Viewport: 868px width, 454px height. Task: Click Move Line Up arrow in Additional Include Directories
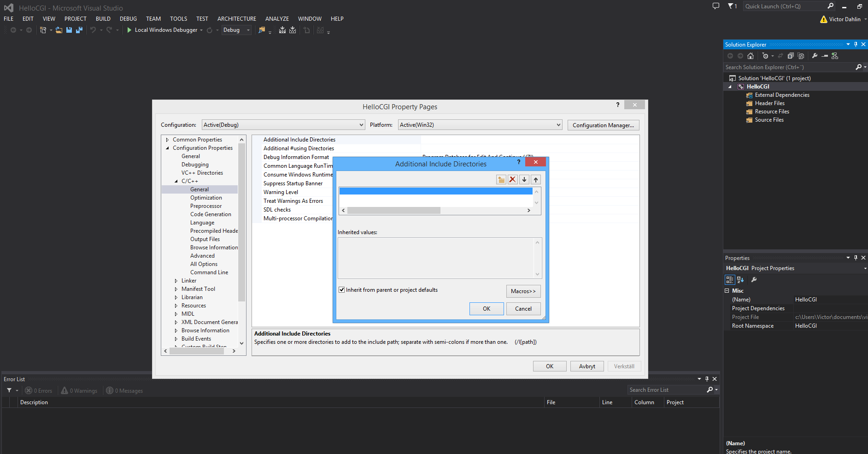click(x=536, y=180)
